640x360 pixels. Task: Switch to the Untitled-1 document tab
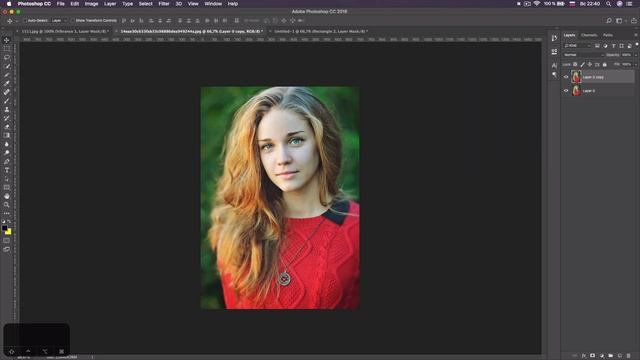320,31
